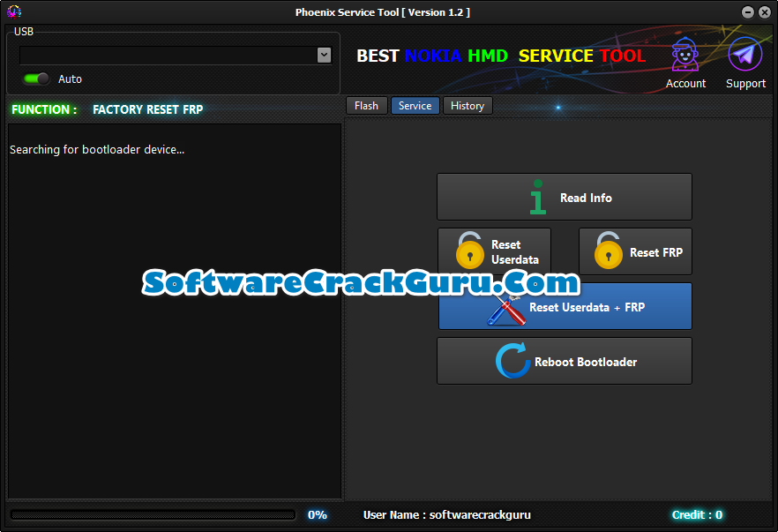
Task: Click the Read Info button
Action: point(565,197)
